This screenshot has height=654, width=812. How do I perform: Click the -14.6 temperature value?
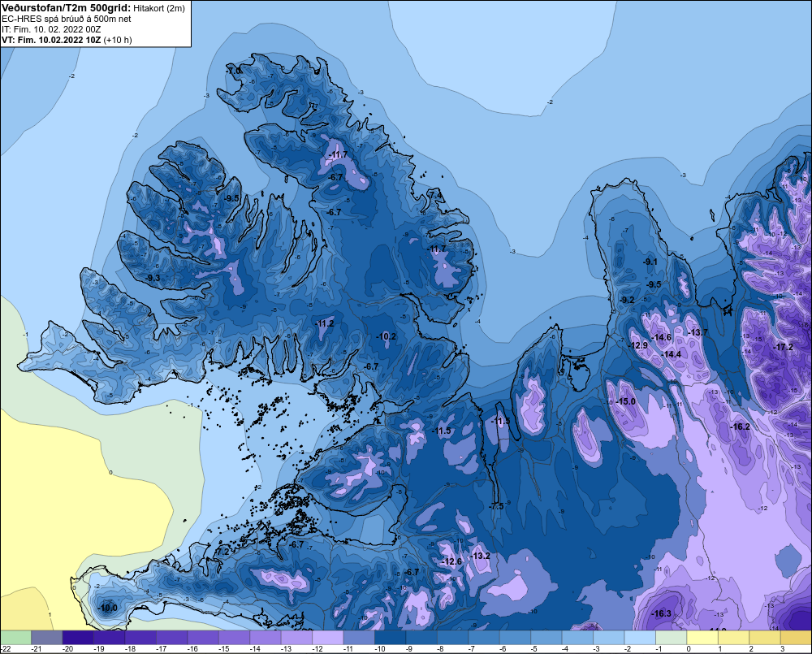661,337
